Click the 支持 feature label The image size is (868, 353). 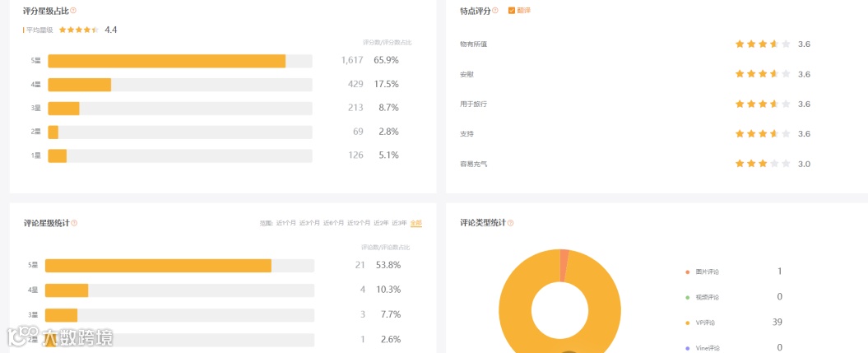(x=466, y=134)
